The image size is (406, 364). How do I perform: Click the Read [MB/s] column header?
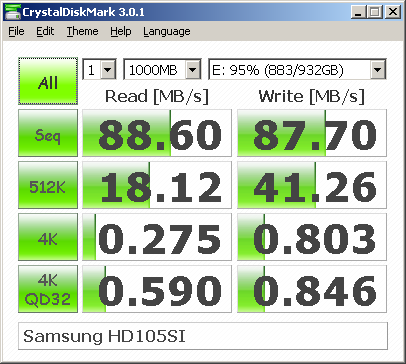(x=157, y=96)
